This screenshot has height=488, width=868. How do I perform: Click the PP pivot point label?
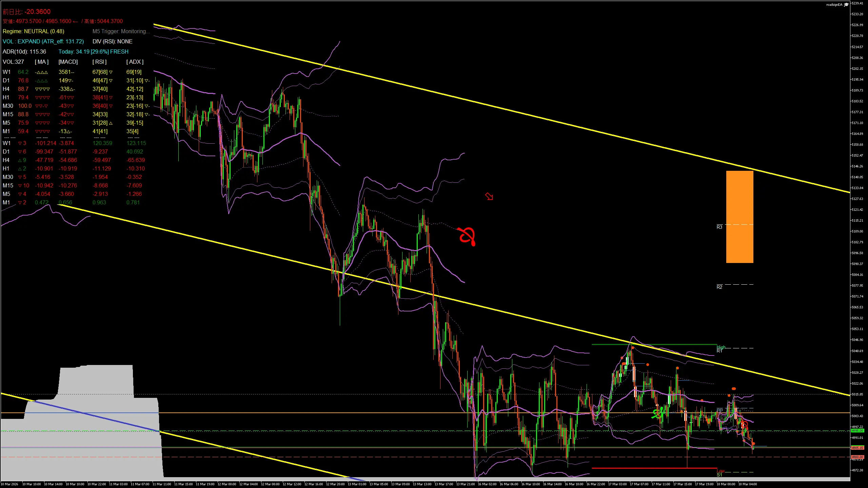(x=719, y=410)
